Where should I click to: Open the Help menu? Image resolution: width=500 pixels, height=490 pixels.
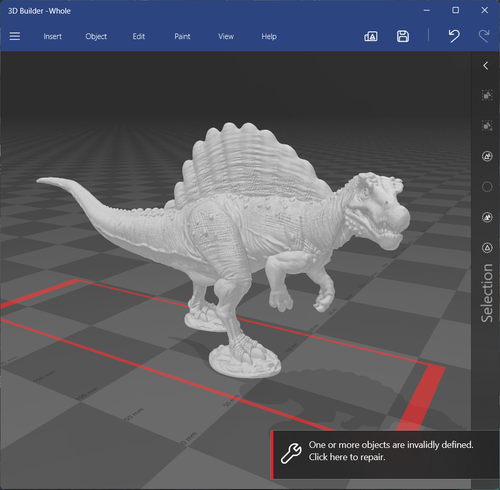tap(269, 36)
